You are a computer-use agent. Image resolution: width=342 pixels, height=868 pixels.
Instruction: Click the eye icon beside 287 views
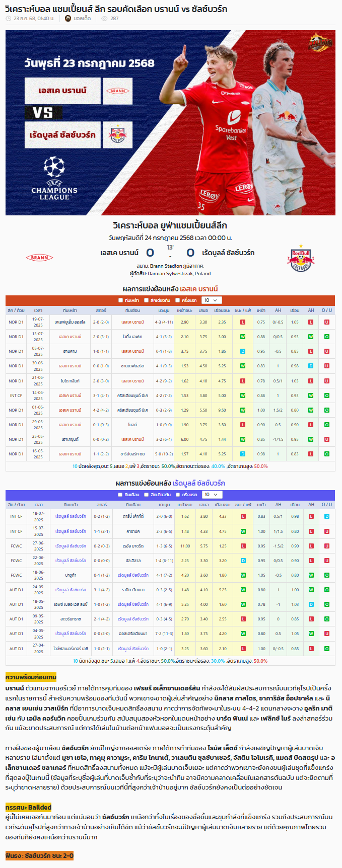[104, 18]
